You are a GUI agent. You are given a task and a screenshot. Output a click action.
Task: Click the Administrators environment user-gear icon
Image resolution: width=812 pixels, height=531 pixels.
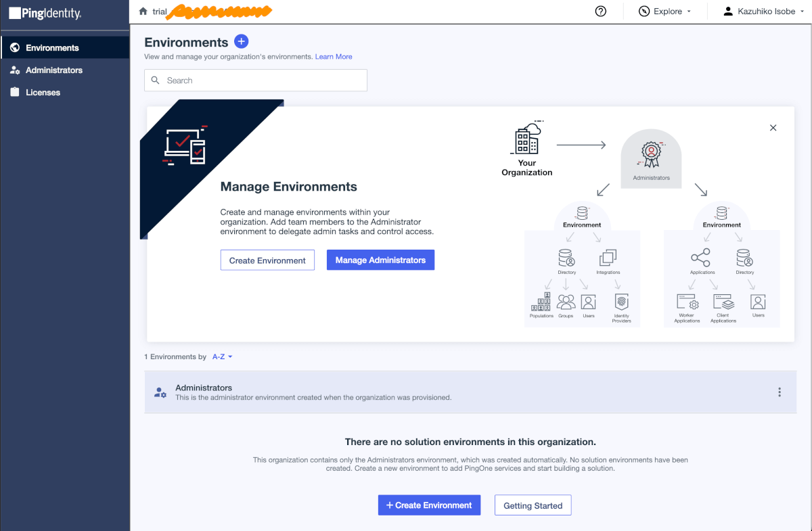pos(160,392)
